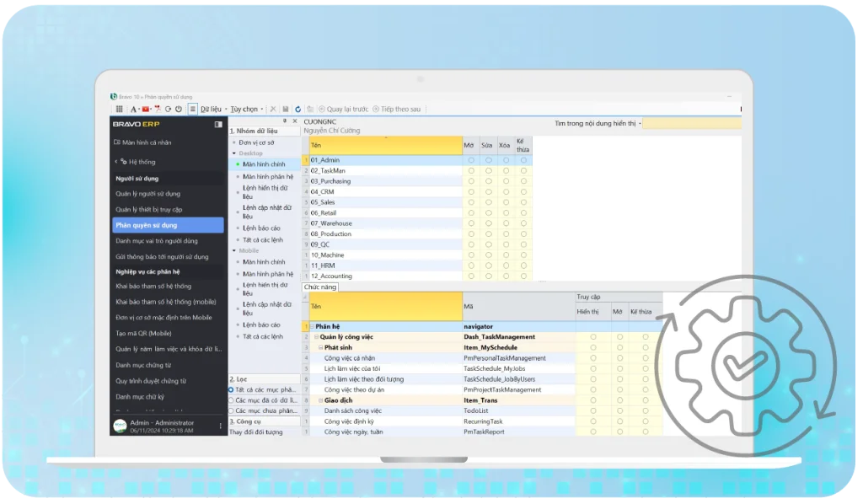
Task: Collapse the BRAVO ERP sidebar panel icon
Action: click(218, 124)
